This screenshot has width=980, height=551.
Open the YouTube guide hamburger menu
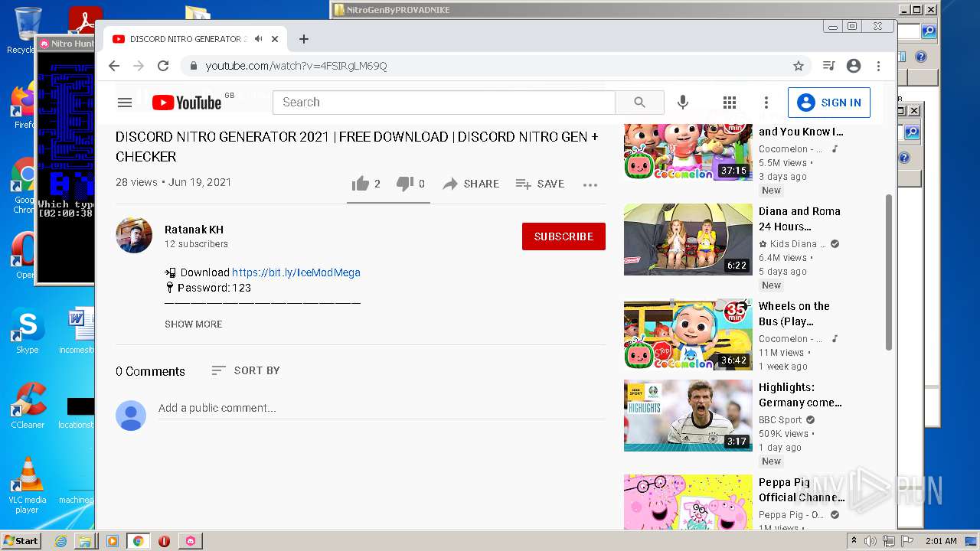click(x=125, y=103)
